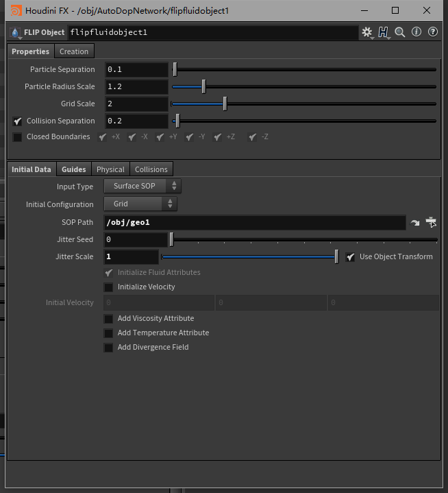The width and height of the screenshot is (448, 493).
Task: Enable the Closed Boundaries checkbox
Action: coord(17,137)
